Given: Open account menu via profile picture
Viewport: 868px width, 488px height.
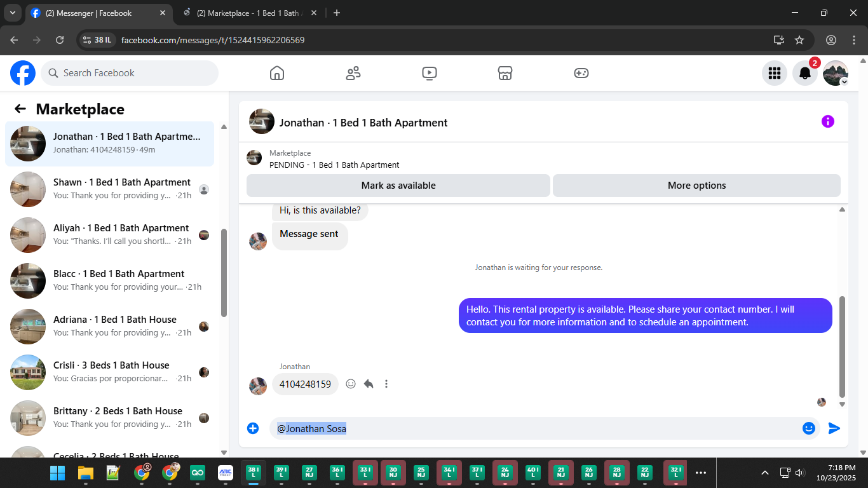Looking at the screenshot, I should (x=836, y=73).
